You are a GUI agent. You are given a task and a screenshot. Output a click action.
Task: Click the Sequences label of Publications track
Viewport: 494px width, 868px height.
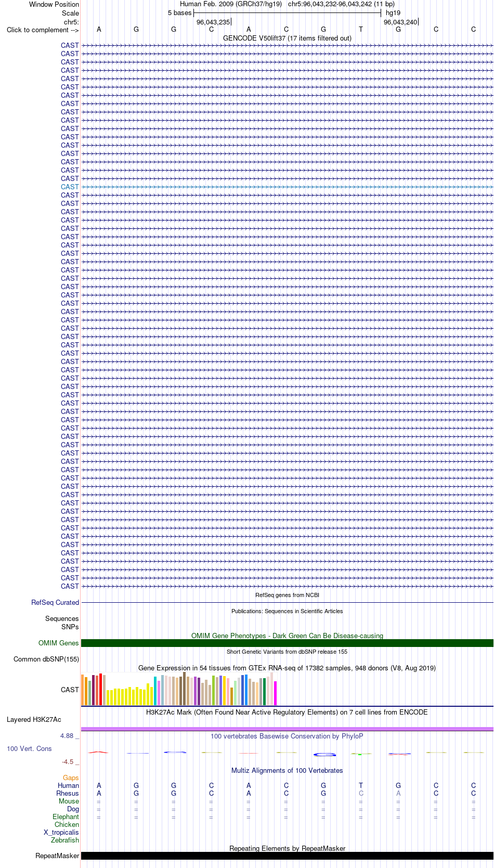[62, 618]
